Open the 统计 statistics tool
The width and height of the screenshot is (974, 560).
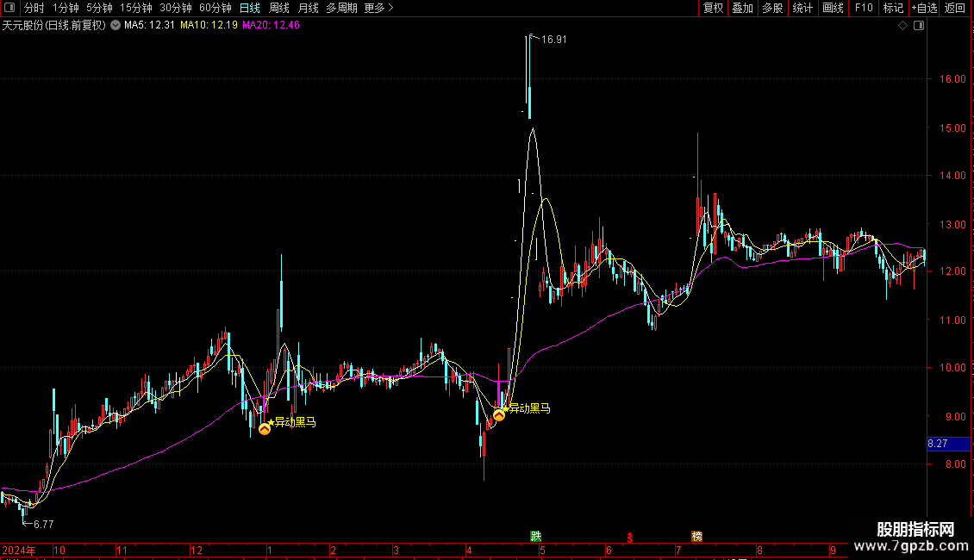802,8
